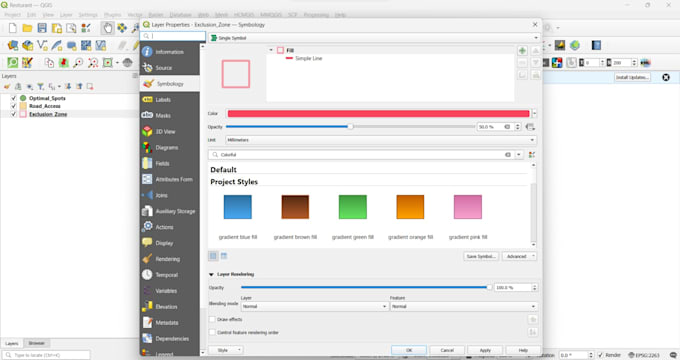This screenshot has width=680, height=360.
Task: Click the Help button
Action: [523, 350]
